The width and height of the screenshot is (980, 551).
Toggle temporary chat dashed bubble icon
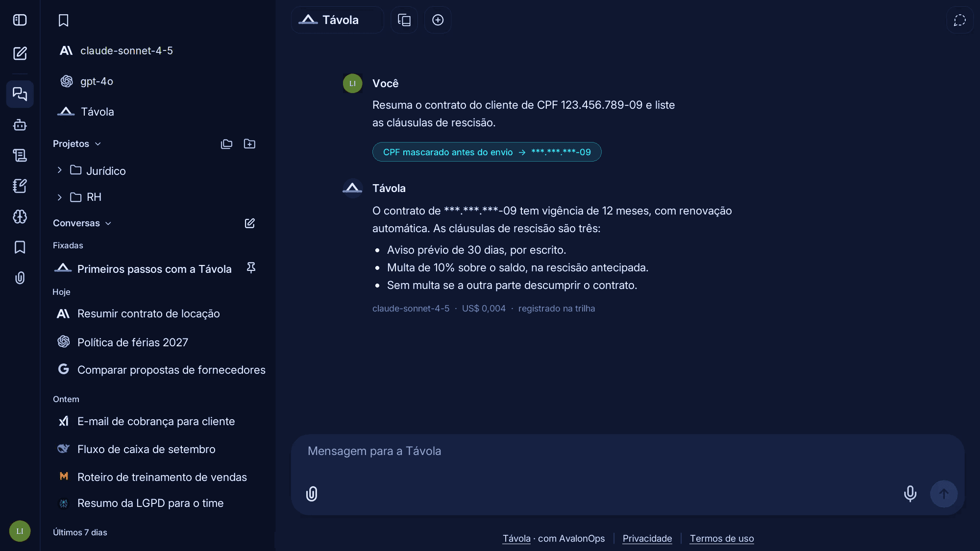[959, 20]
